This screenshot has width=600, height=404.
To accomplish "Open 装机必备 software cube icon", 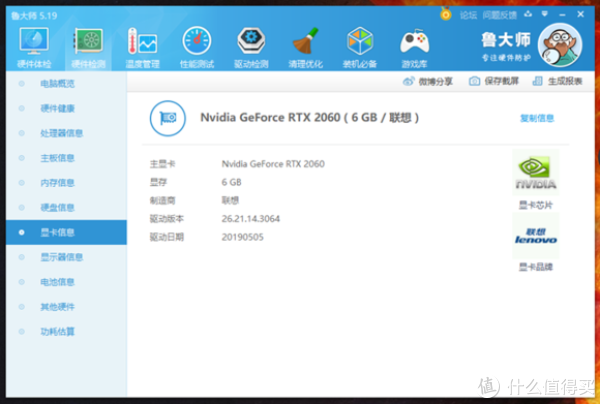I will point(360,47).
